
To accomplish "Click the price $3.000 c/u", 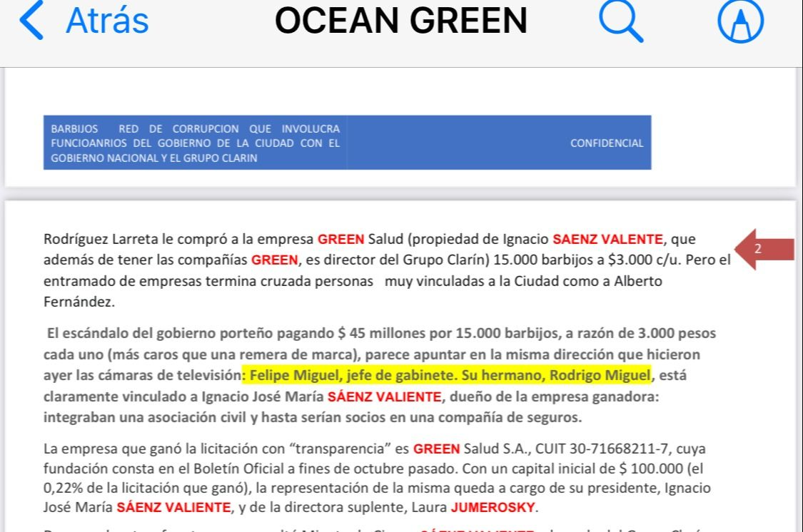I will [x=645, y=260].
